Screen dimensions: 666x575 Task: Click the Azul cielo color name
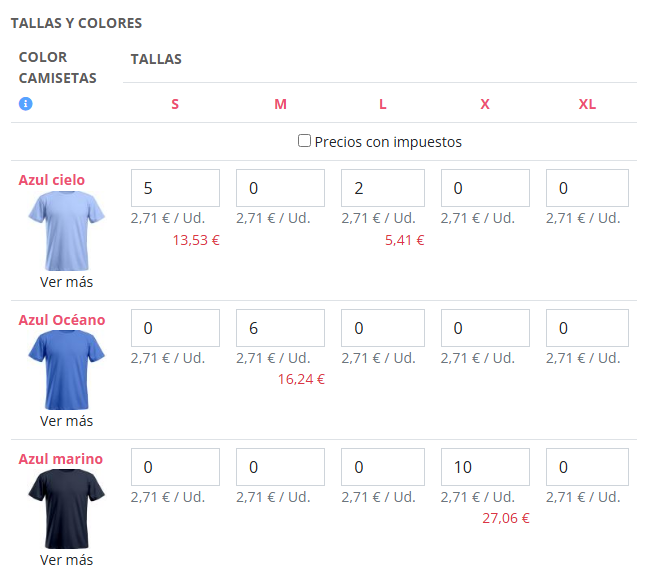pos(52,180)
